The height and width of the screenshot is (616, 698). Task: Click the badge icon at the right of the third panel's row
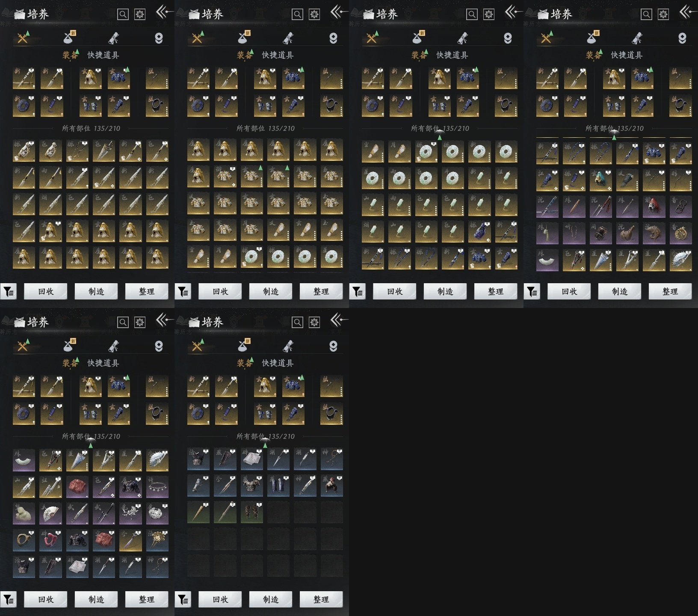coord(508,38)
